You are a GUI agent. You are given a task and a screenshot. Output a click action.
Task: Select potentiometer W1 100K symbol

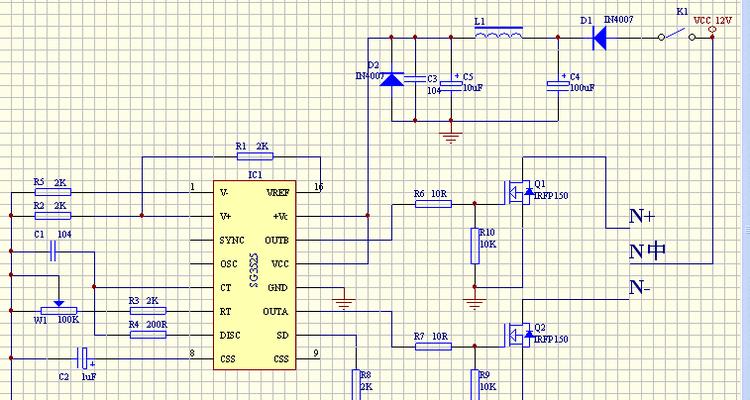click(58, 309)
